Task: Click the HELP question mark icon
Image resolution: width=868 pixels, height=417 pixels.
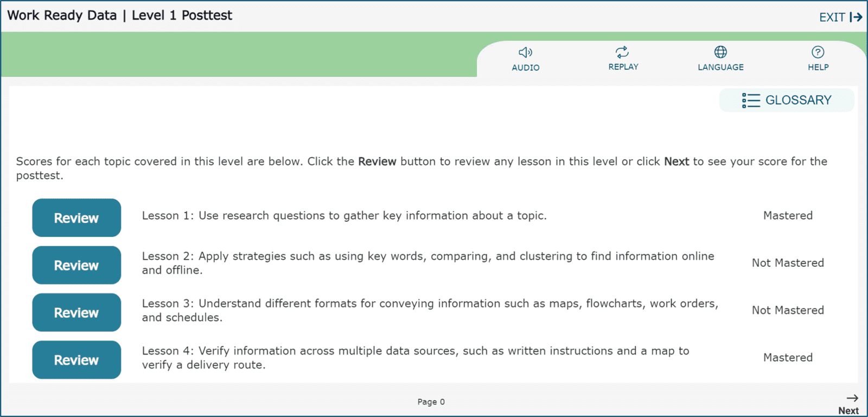Action: click(818, 52)
